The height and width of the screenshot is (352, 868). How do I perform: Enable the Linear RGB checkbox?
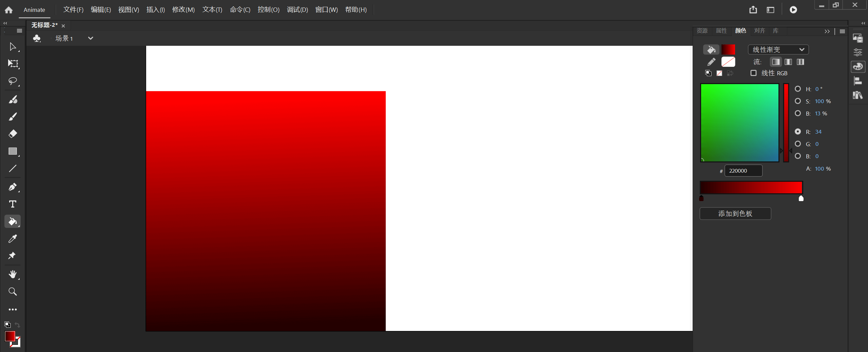753,73
